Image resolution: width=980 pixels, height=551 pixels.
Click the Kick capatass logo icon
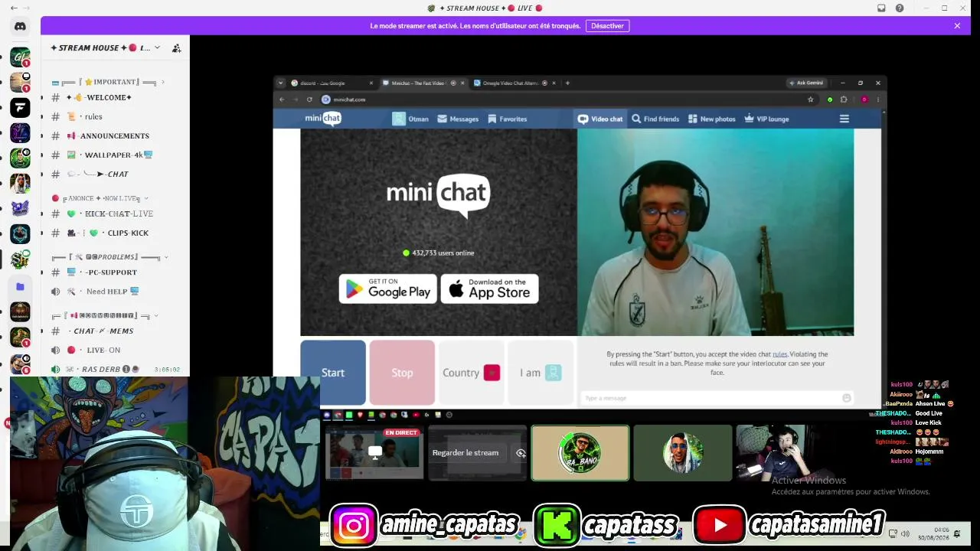click(556, 525)
